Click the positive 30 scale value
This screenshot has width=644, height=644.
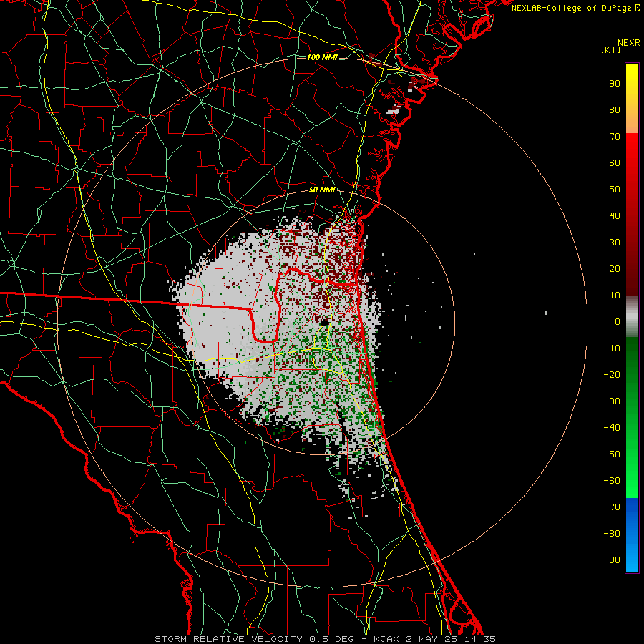click(x=615, y=243)
